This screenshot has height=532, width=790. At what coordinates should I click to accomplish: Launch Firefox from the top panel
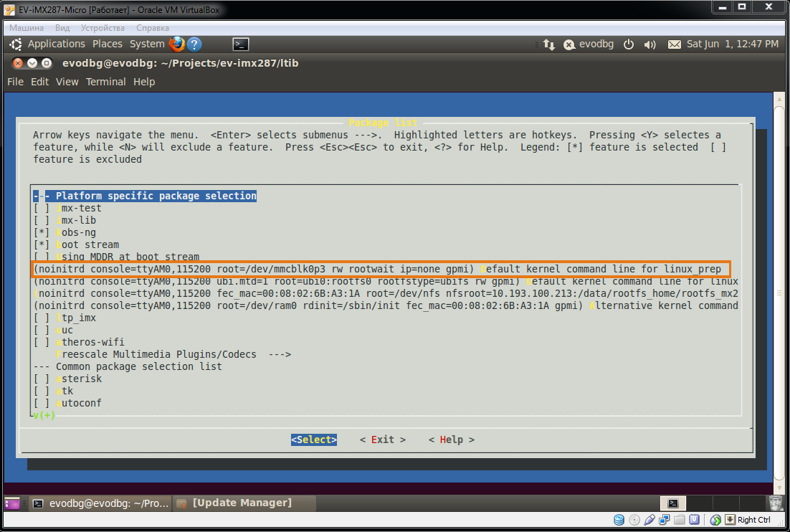176,44
